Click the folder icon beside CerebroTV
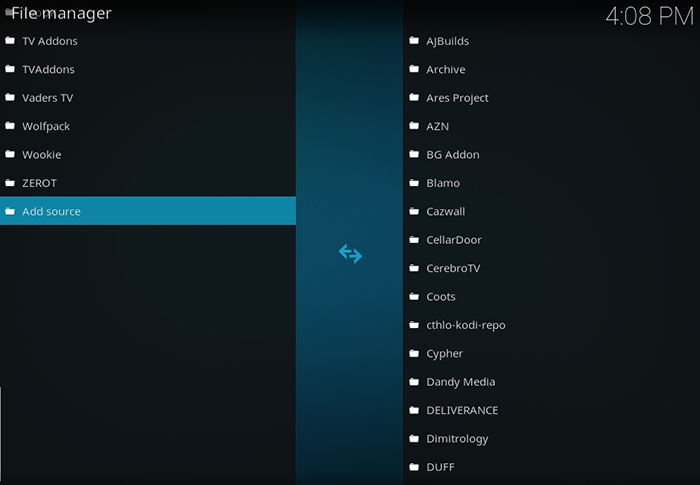Image resolution: width=700 pixels, height=485 pixels. click(x=414, y=268)
